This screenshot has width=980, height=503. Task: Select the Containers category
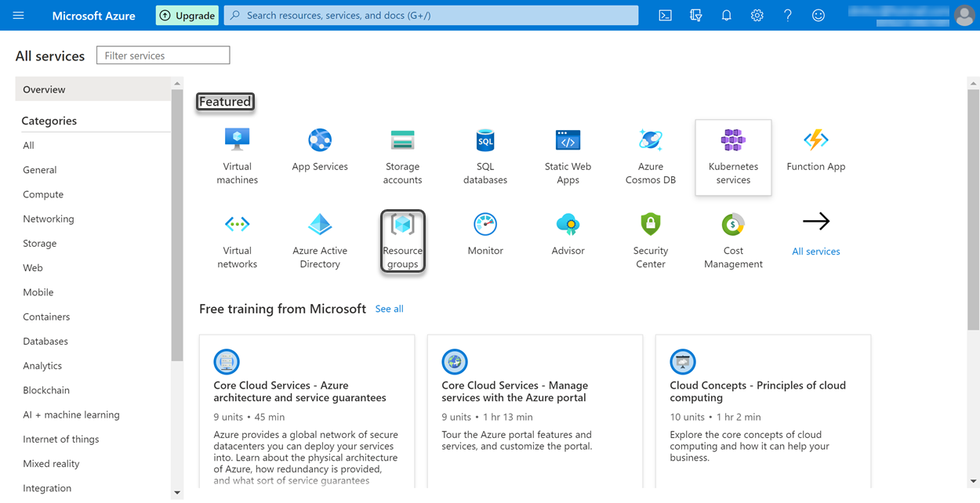click(46, 317)
